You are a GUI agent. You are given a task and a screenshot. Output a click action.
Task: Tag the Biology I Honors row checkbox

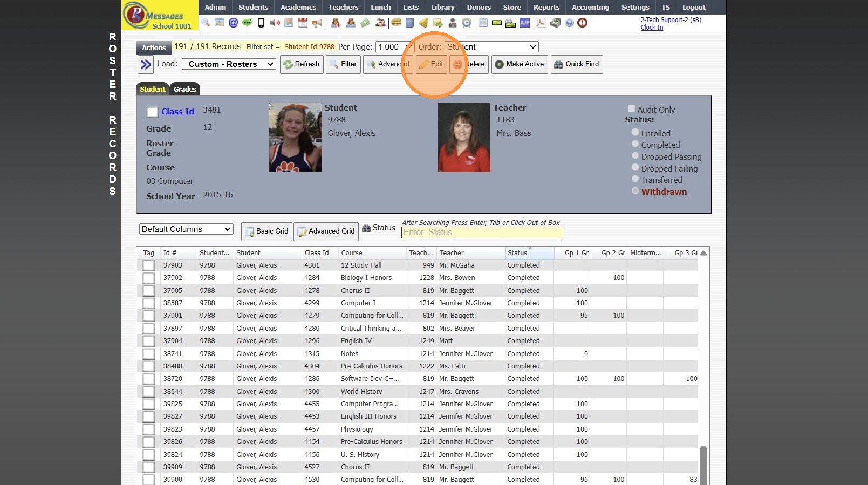pyautogui.click(x=149, y=278)
